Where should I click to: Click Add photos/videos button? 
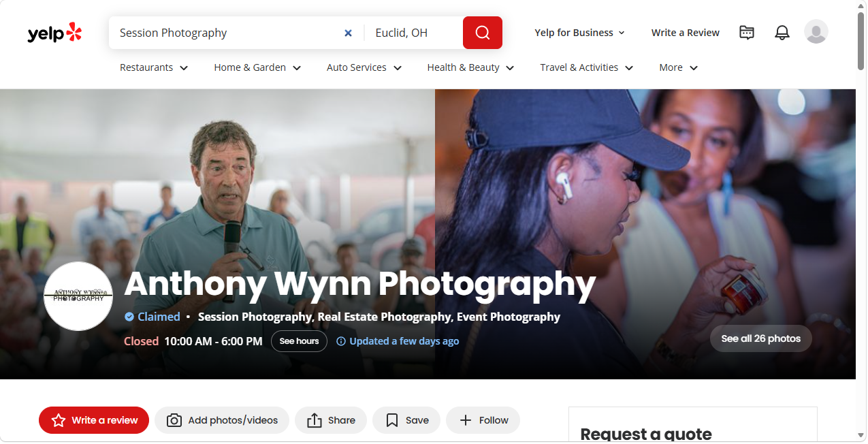click(222, 420)
